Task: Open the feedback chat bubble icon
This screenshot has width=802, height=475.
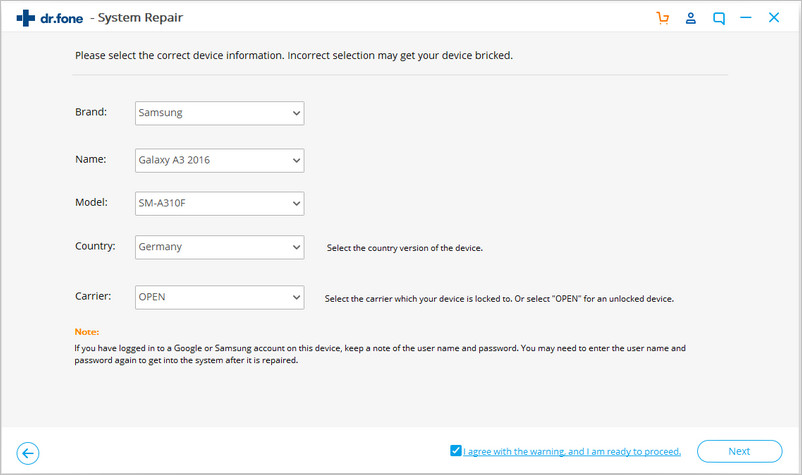Action: 718,18
